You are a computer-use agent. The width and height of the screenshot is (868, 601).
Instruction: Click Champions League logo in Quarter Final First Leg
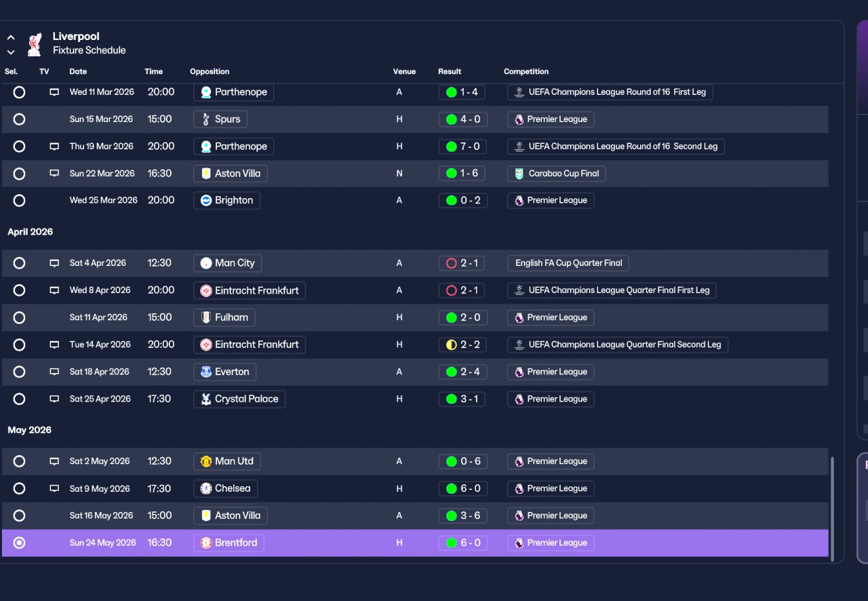[519, 290]
